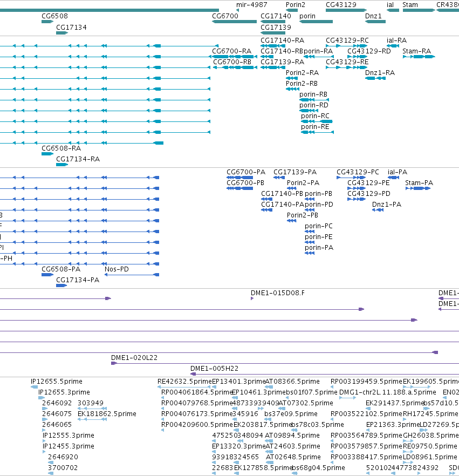This screenshot has height=476, width=459.
Task: Select protein Porin2-PB
Action: pos(292,221)
